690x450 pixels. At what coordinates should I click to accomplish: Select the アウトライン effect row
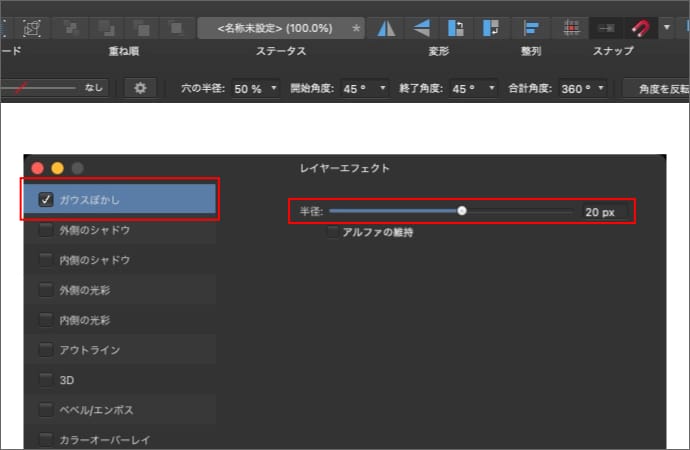pos(120,350)
